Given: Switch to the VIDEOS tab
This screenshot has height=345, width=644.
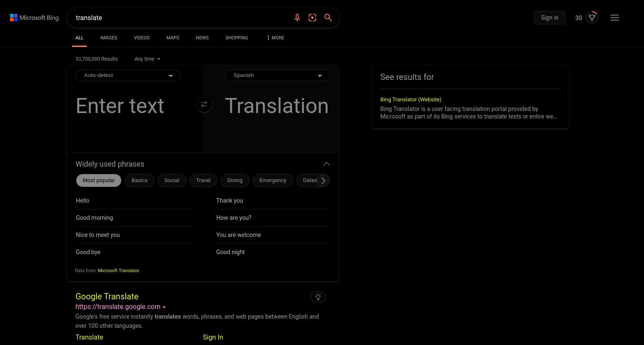Looking at the screenshot, I should [x=142, y=38].
